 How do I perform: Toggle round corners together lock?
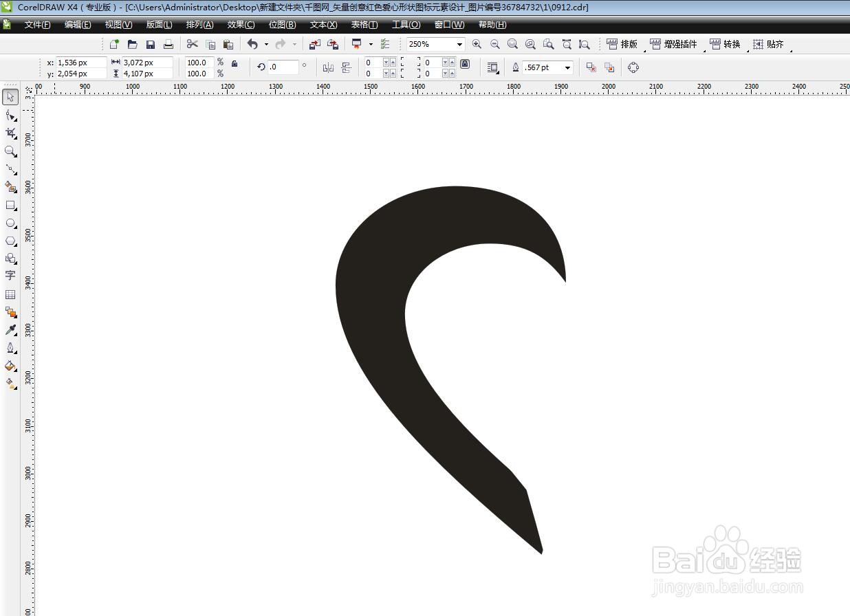coord(465,63)
